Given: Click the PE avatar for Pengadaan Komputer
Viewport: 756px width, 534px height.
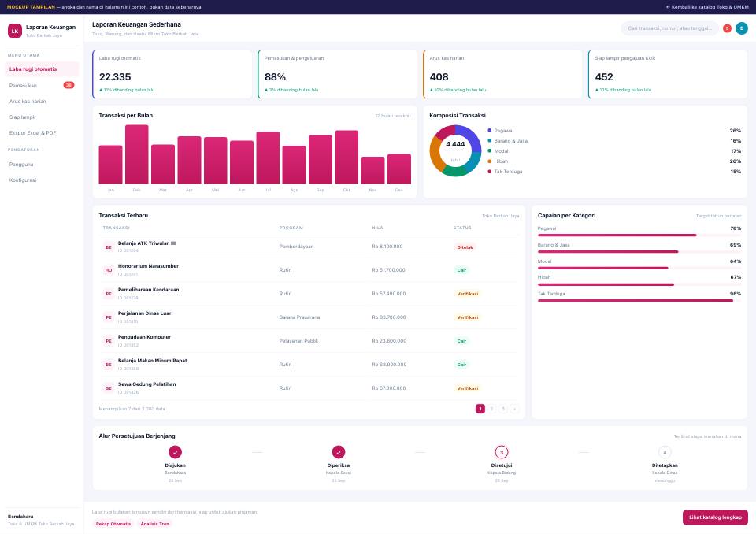Looking at the screenshot, I should [x=109, y=341].
